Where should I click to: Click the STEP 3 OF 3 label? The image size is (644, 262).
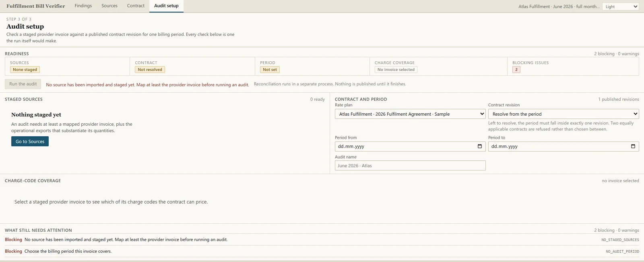tap(19, 19)
